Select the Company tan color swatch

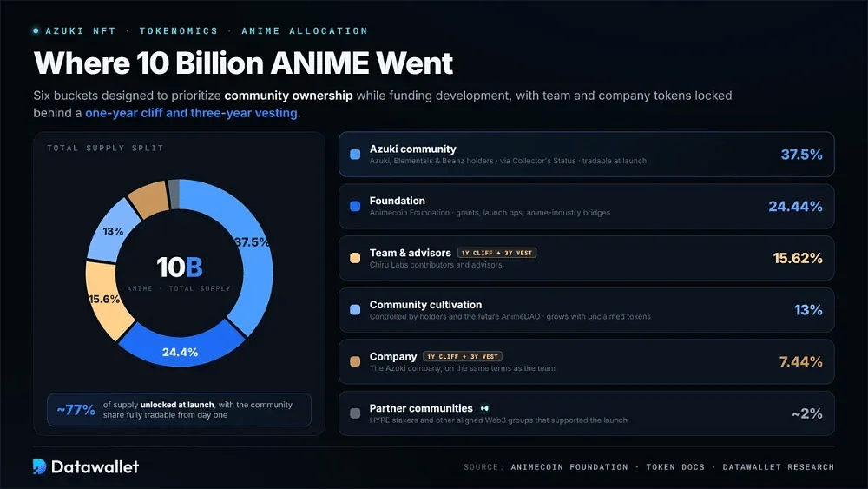point(355,361)
